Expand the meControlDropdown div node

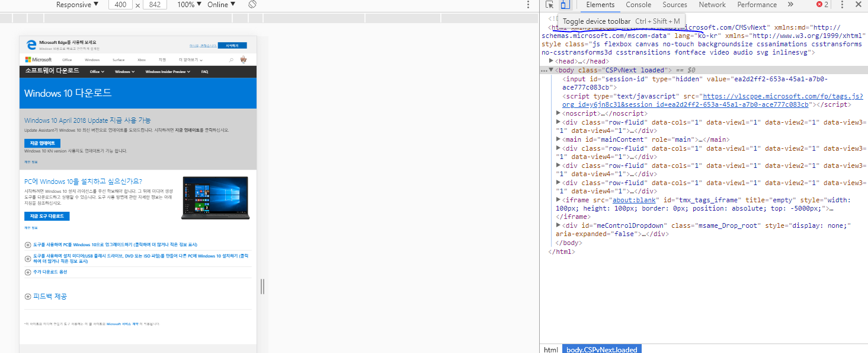click(559, 225)
